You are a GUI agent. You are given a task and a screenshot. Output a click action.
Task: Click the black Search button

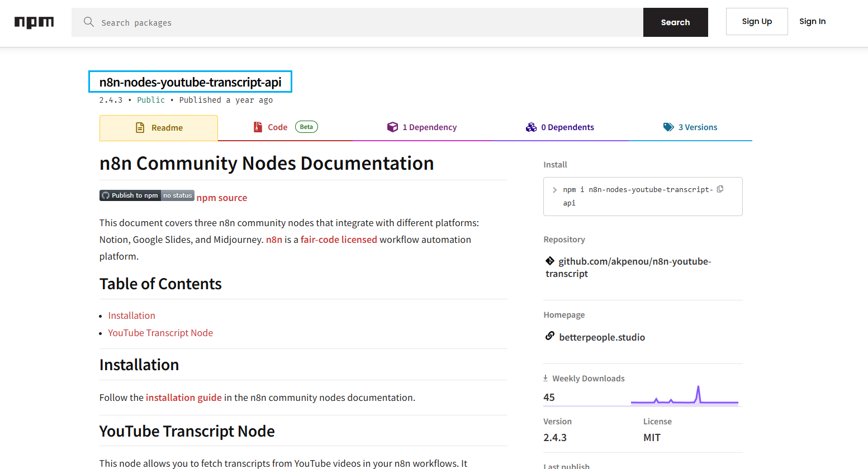(x=676, y=22)
